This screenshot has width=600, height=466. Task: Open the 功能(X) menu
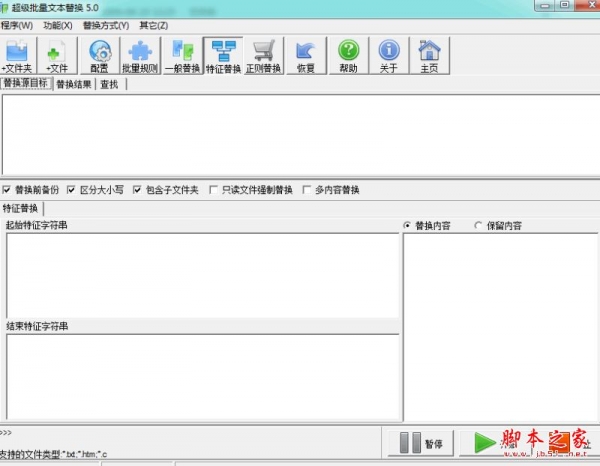[x=58, y=26]
